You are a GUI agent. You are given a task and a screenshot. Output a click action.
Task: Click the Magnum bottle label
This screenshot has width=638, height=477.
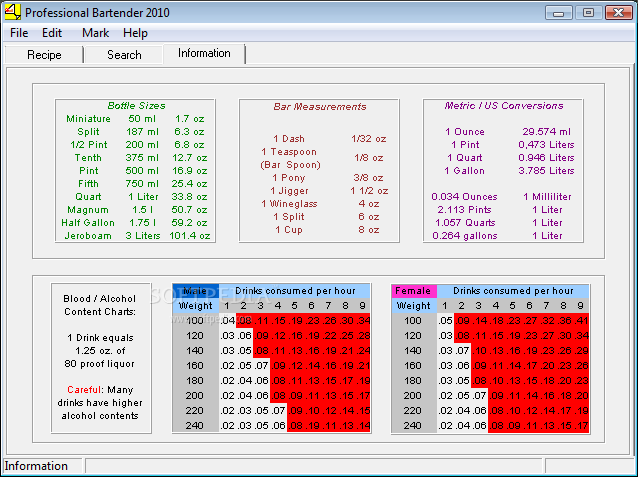pyautogui.click(x=88, y=210)
